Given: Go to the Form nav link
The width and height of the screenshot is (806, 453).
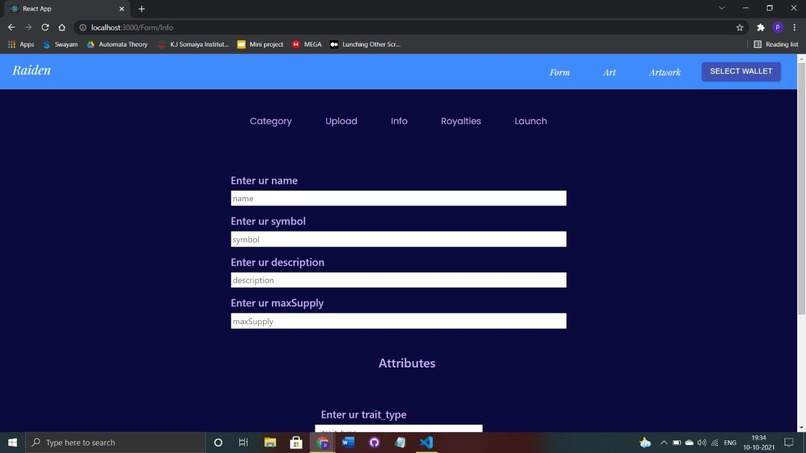Looking at the screenshot, I should tap(559, 73).
